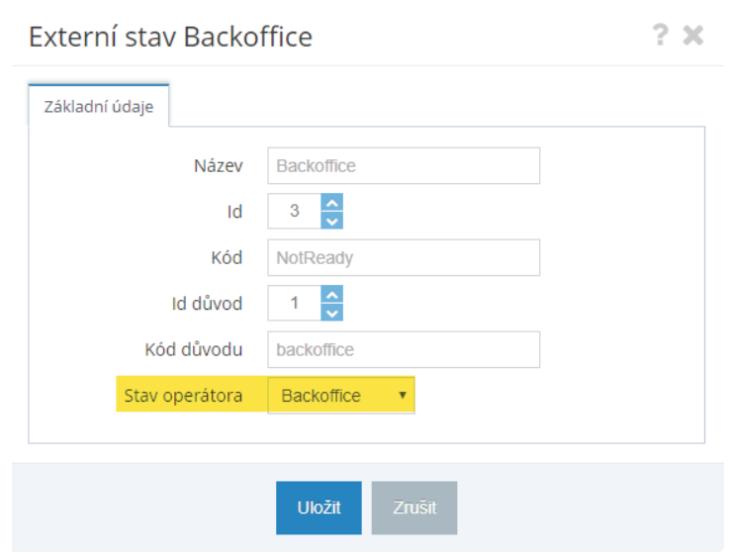Click the Kód důvodu label text

[194, 349]
